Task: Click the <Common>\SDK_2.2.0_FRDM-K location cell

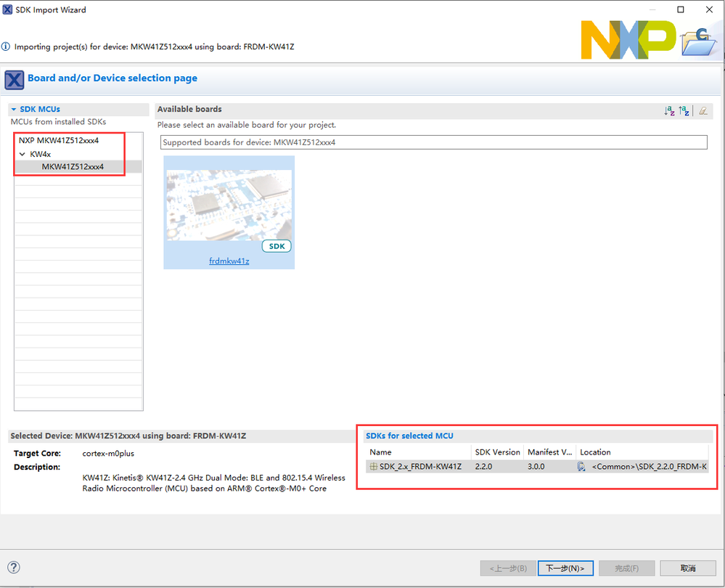Action: coord(650,466)
